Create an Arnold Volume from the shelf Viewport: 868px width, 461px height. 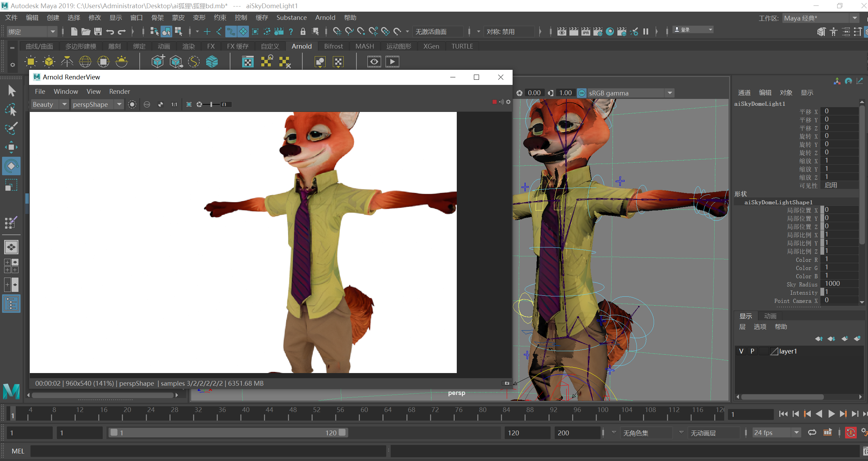212,62
